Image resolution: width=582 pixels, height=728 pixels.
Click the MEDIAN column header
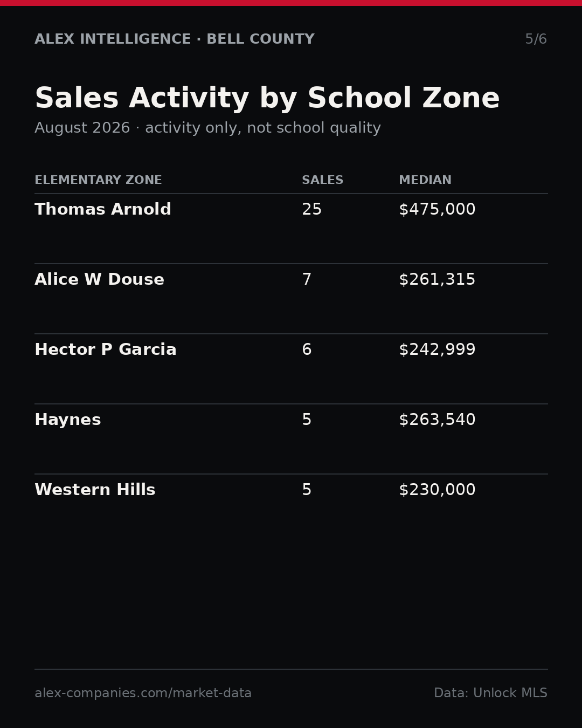(x=425, y=180)
